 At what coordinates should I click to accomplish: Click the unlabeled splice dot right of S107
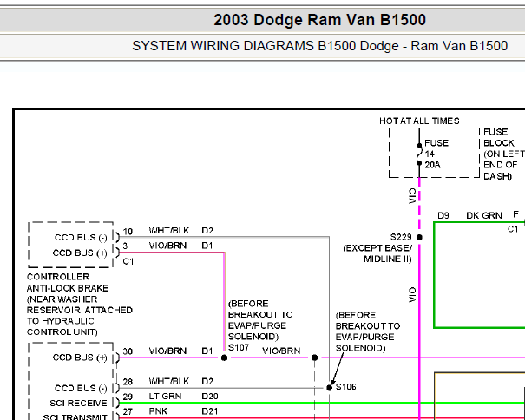[x=314, y=358]
